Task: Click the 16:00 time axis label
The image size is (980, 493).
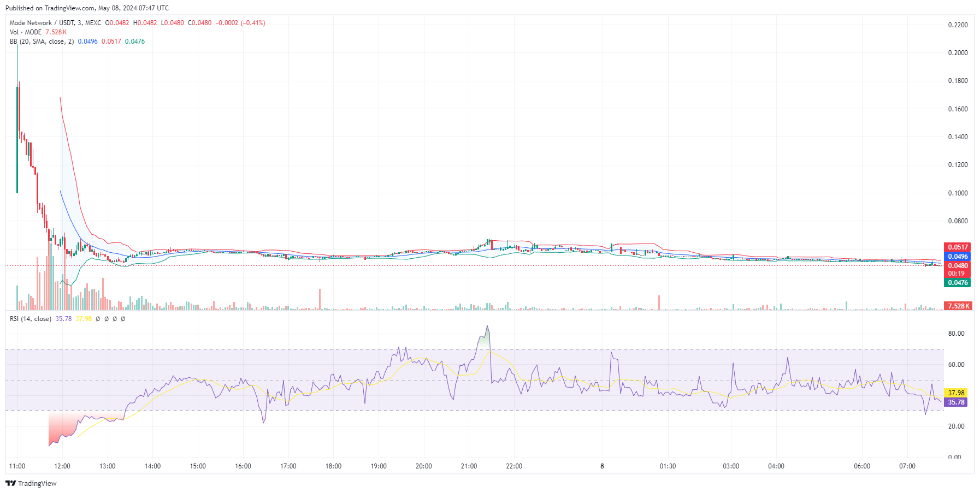Action: coord(243,466)
